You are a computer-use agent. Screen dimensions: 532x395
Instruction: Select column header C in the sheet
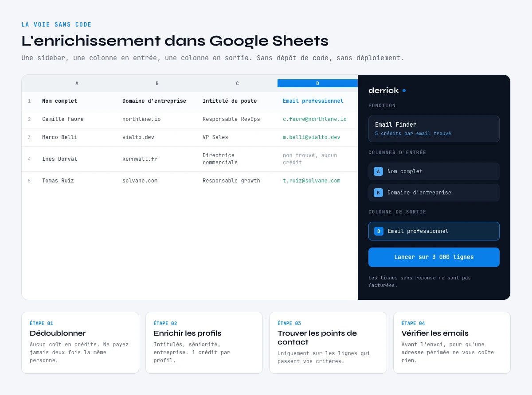click(237, 83)
